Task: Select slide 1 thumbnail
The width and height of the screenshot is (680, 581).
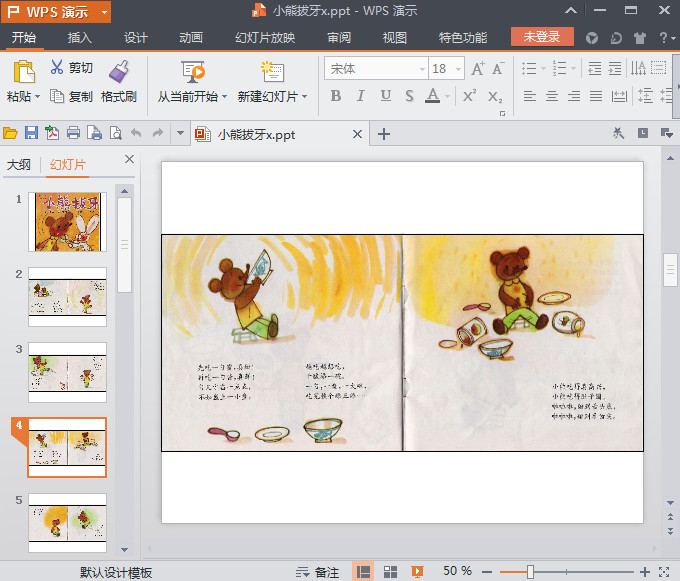Action: pos(67,222)
